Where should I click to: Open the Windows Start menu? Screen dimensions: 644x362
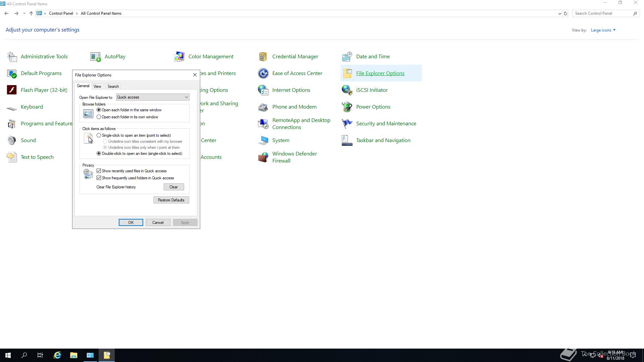pyautogui.click(x=8, y=355)
